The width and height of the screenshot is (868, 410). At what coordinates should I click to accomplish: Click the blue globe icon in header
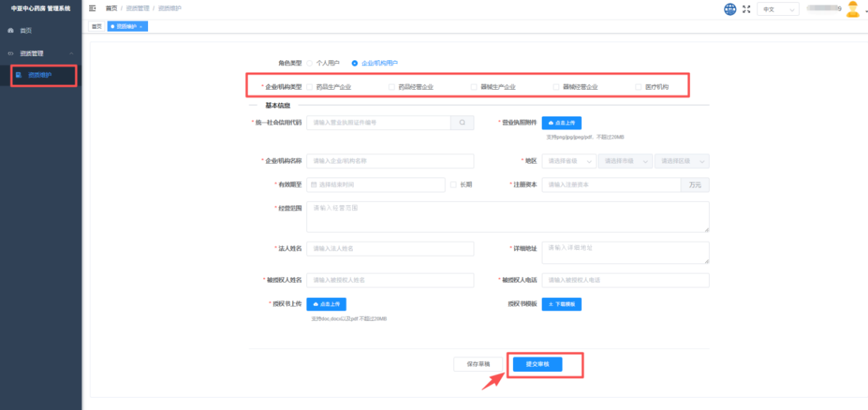(730, 9)
